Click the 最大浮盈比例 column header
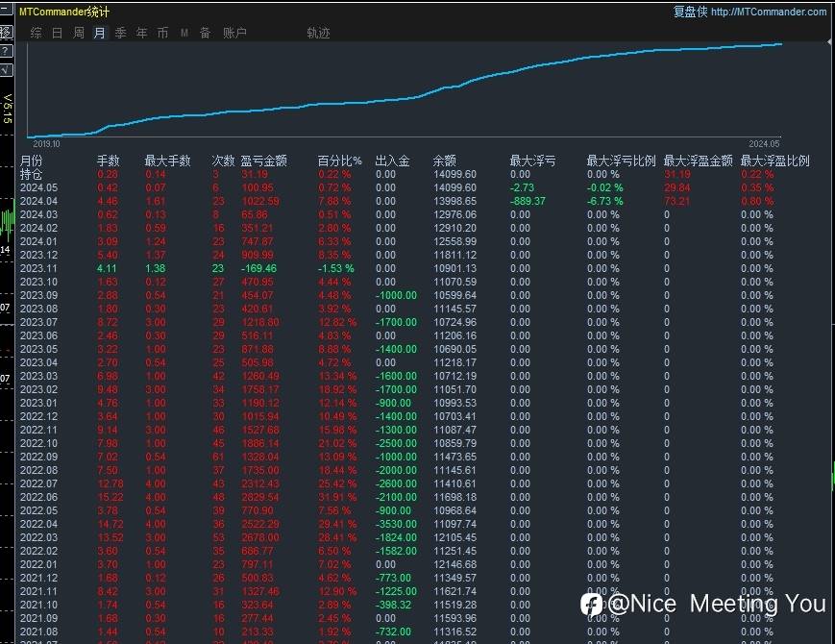 (774, 161)
